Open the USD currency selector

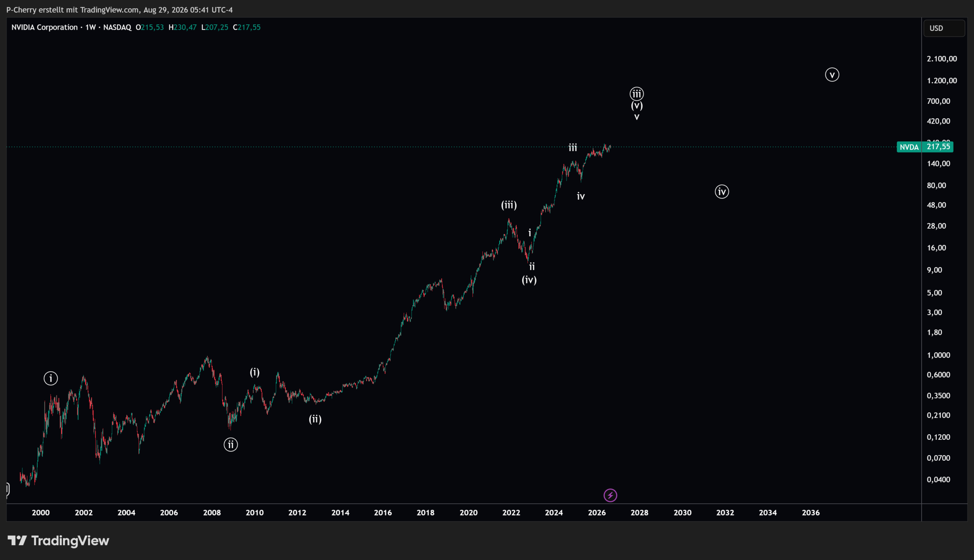(944, 28)
